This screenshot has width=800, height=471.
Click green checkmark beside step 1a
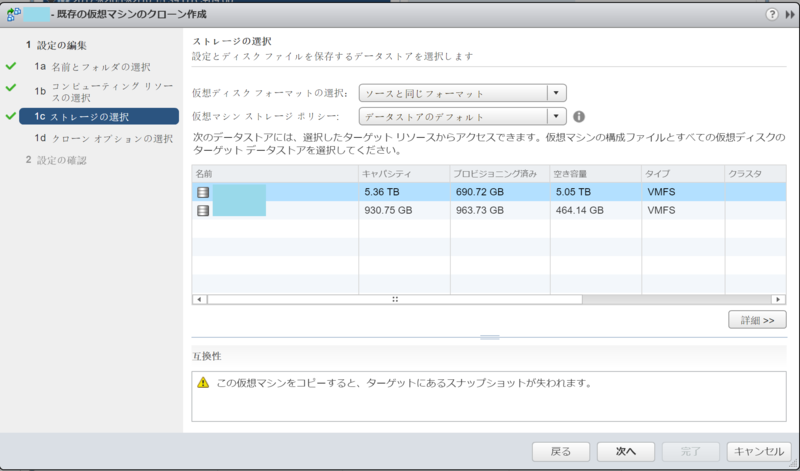coord(11,66)
